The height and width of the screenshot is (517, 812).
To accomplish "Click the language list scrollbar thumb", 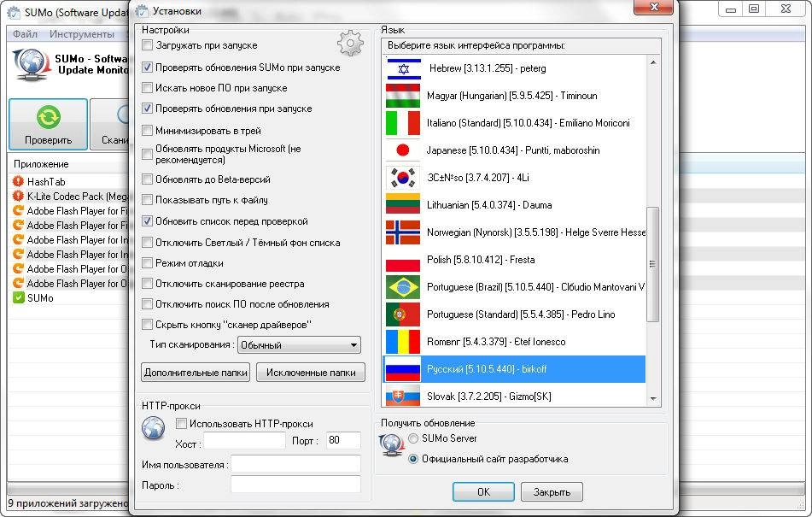I will 652,264.
